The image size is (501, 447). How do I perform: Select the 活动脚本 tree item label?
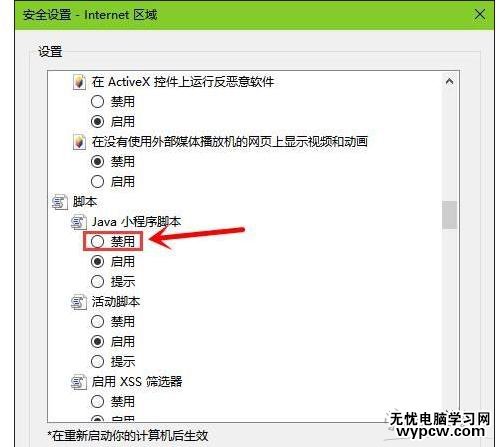116,302
